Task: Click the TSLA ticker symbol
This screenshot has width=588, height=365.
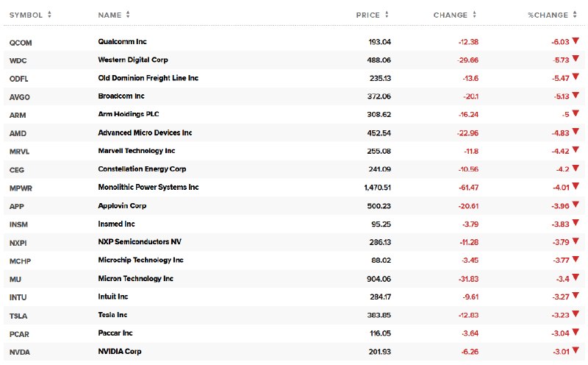Action: [x=18, y=316]
